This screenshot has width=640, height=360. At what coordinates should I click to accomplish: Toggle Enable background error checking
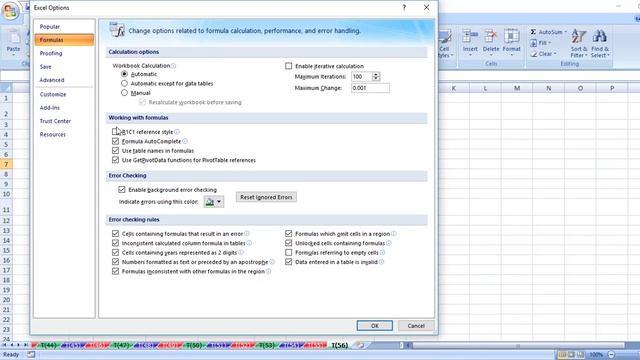click(x=122, y=189)
